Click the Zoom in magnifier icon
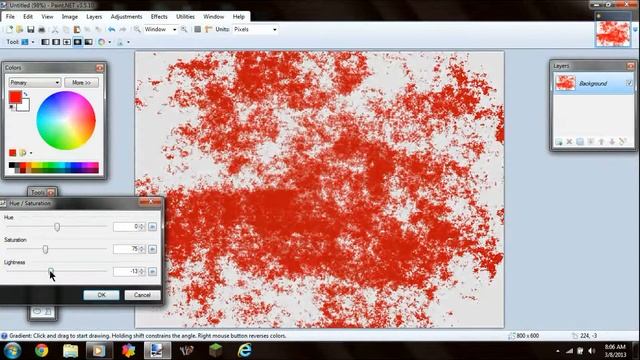Screen dimensions: 640x360 coord(184,29)
